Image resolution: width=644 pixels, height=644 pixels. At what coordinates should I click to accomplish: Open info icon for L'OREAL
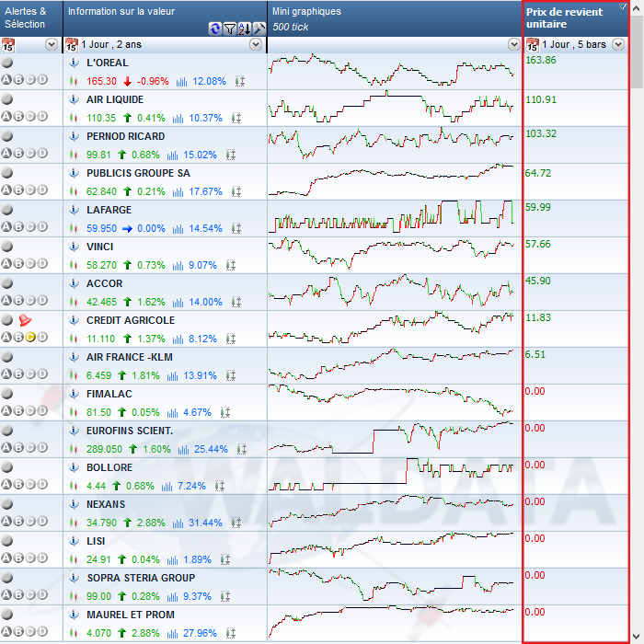(74, 63)
